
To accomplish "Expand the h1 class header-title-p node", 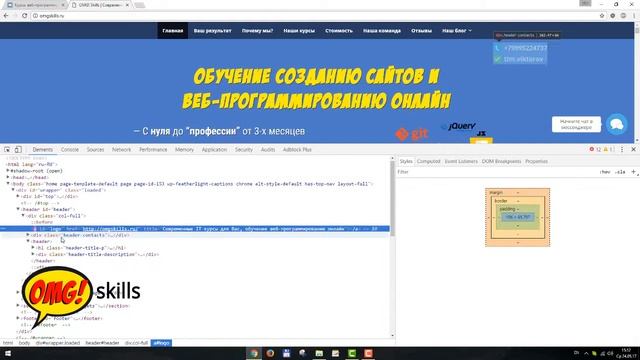I will (33, 248).
